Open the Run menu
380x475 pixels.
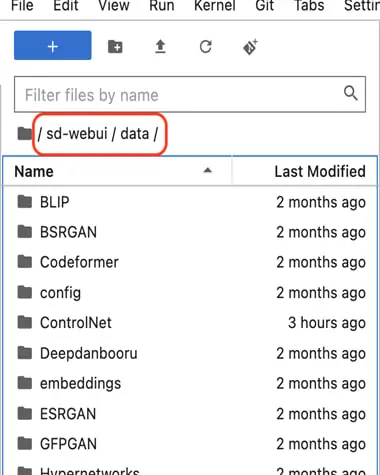click(162, 6)
